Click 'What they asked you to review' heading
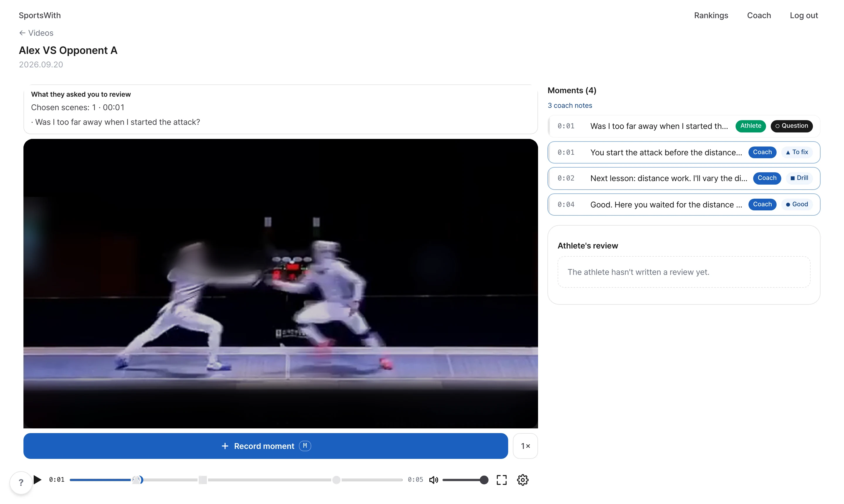The height and width of the screenshot is (504, 844). (x=81, y=94)
